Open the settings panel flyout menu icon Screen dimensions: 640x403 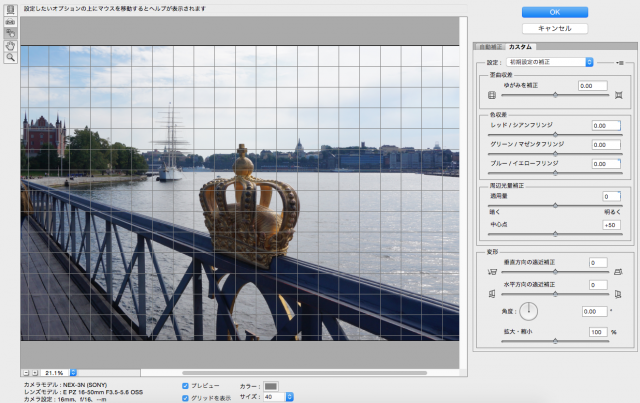coord(619,62)
